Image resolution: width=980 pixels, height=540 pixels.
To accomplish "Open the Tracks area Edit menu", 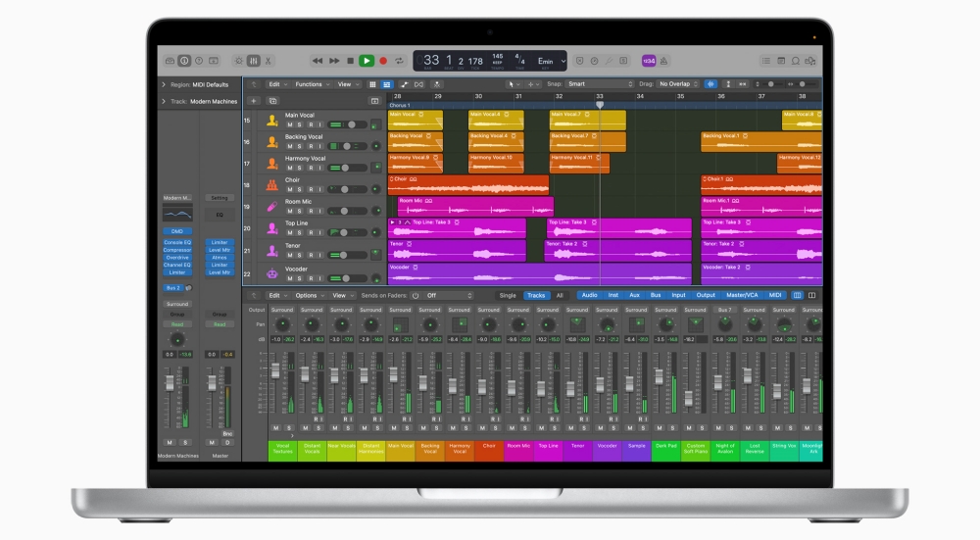I will pos(277,83).
